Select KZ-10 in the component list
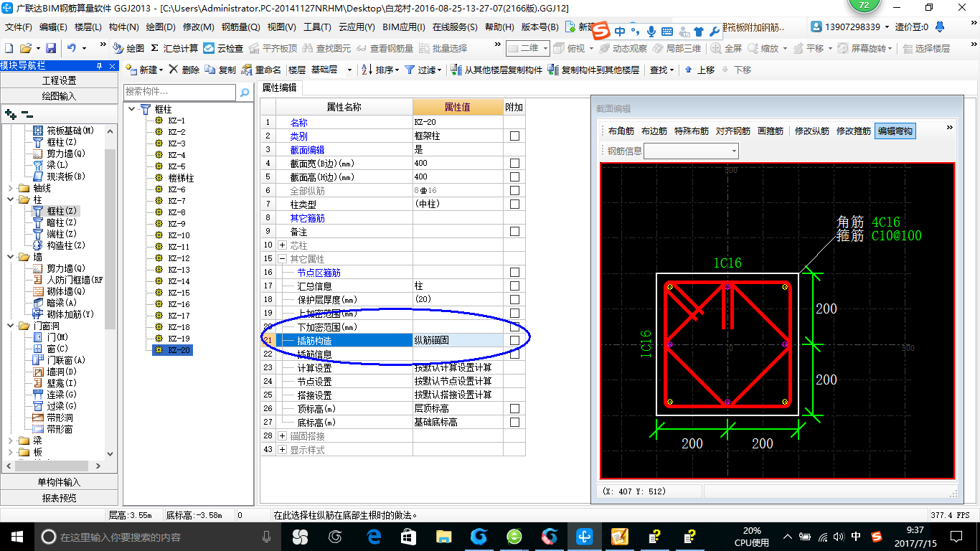Screen dimensions: 980x551 pyautogui.click(x=179, y=235)
